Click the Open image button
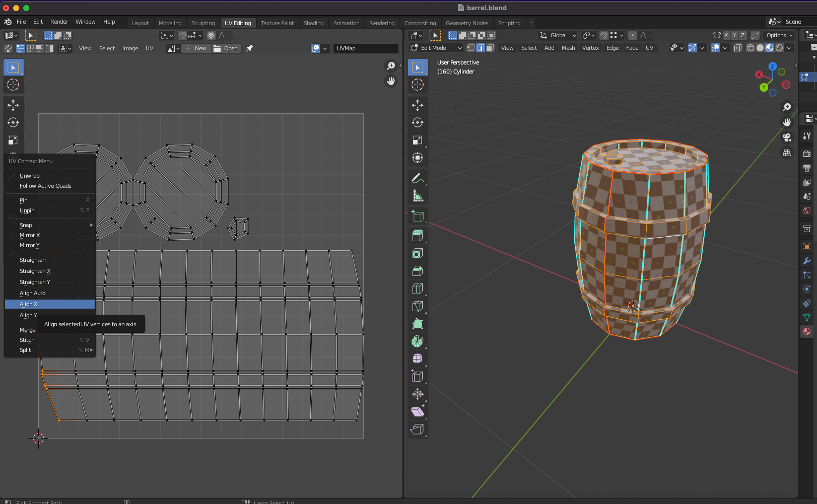The image size is (817, 504). pos(226,48)
